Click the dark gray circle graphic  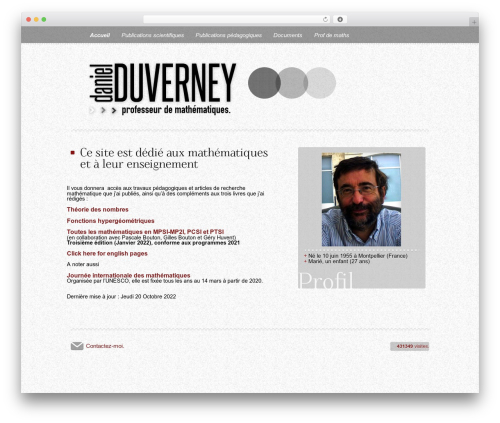tap(264, 83)
